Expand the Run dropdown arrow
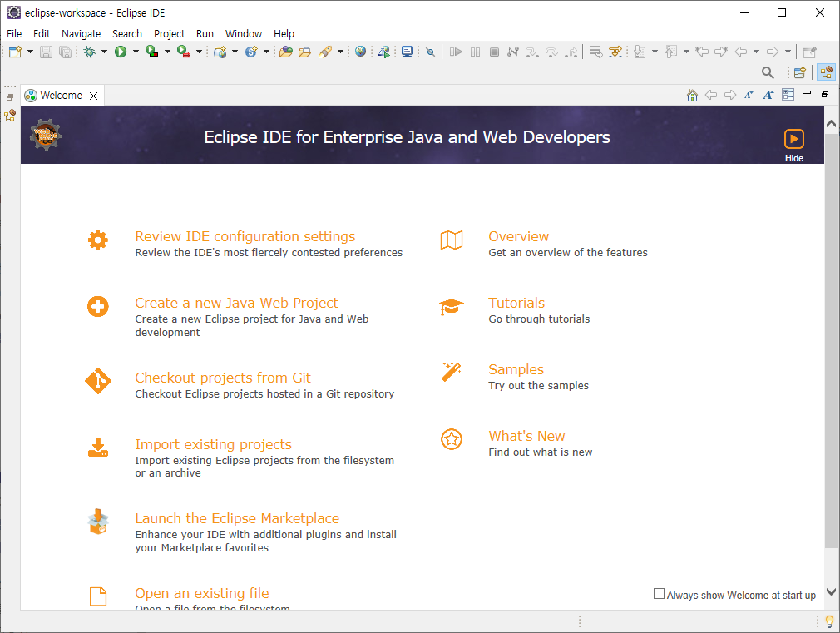This screenshot has width=840, height=633. tap(136, 52)
